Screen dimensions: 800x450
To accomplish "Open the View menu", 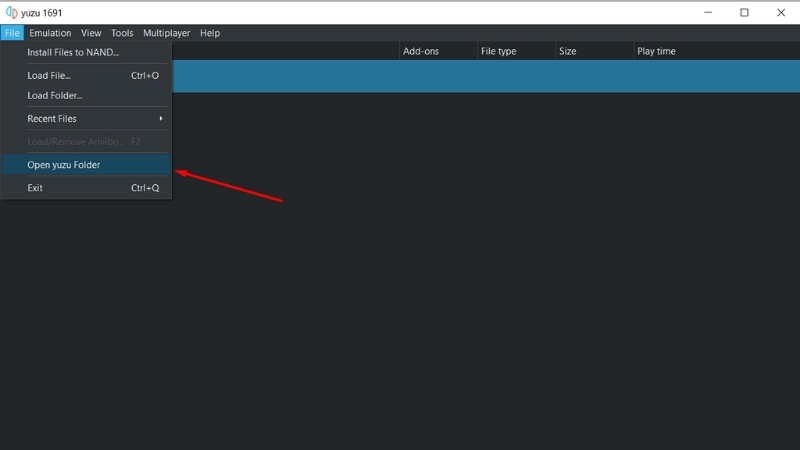I will (91, 33).
